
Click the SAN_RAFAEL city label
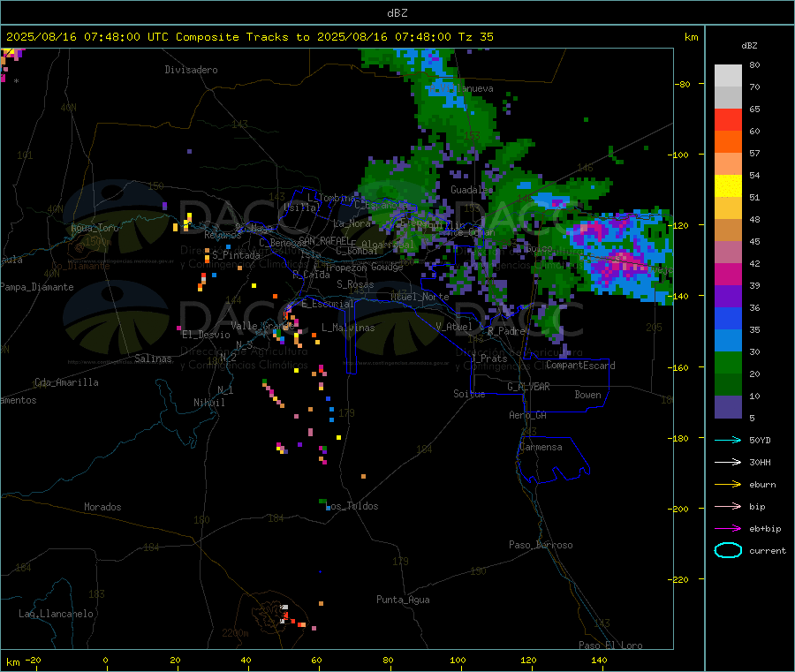click(x=324, y=241)
